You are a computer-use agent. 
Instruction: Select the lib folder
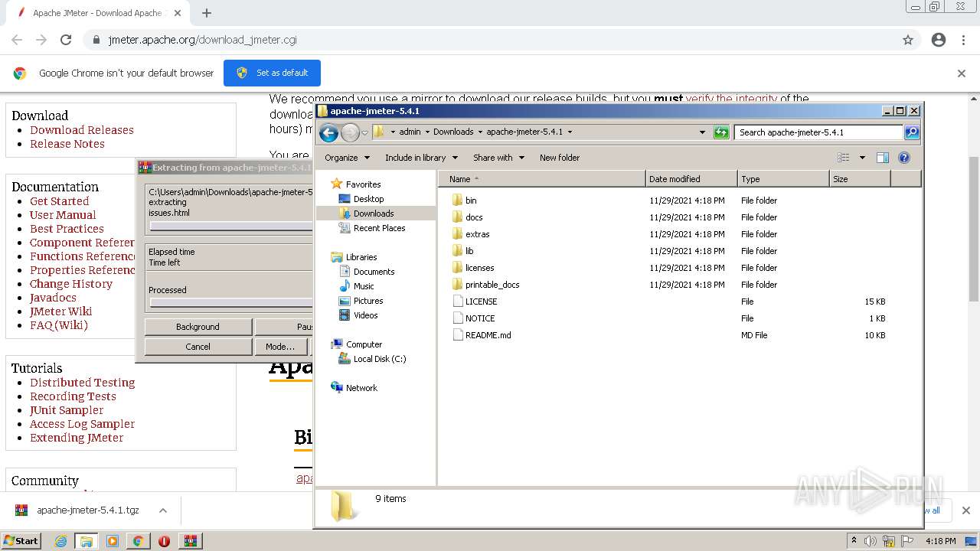pyautogui.click(x=462, y=251)
